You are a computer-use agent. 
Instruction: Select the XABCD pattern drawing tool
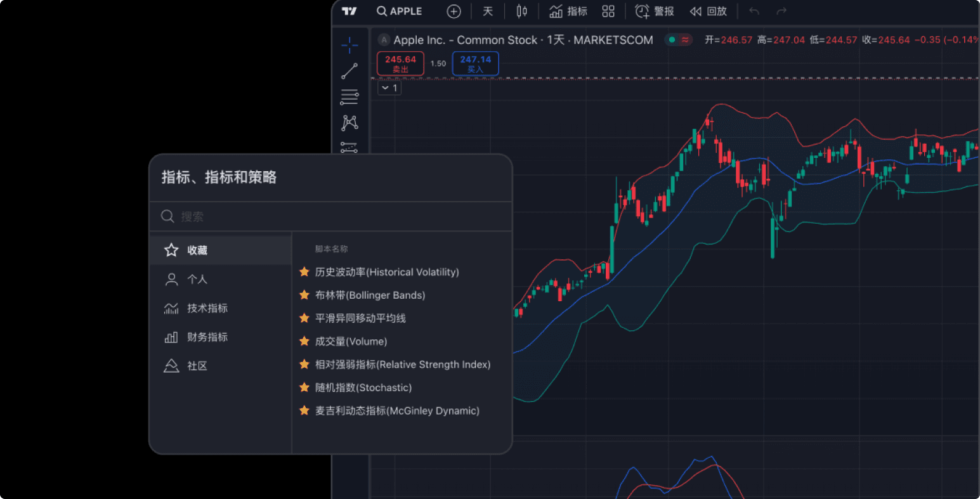350,123
